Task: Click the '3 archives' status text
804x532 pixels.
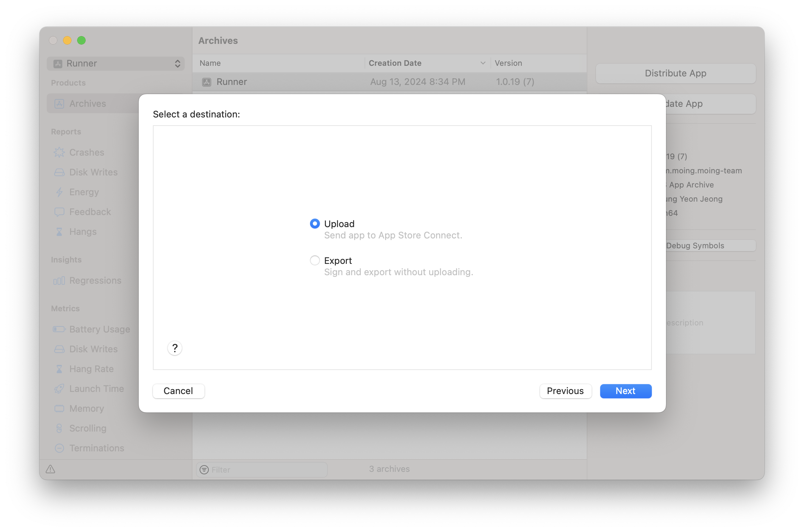Action: point(389,469)
